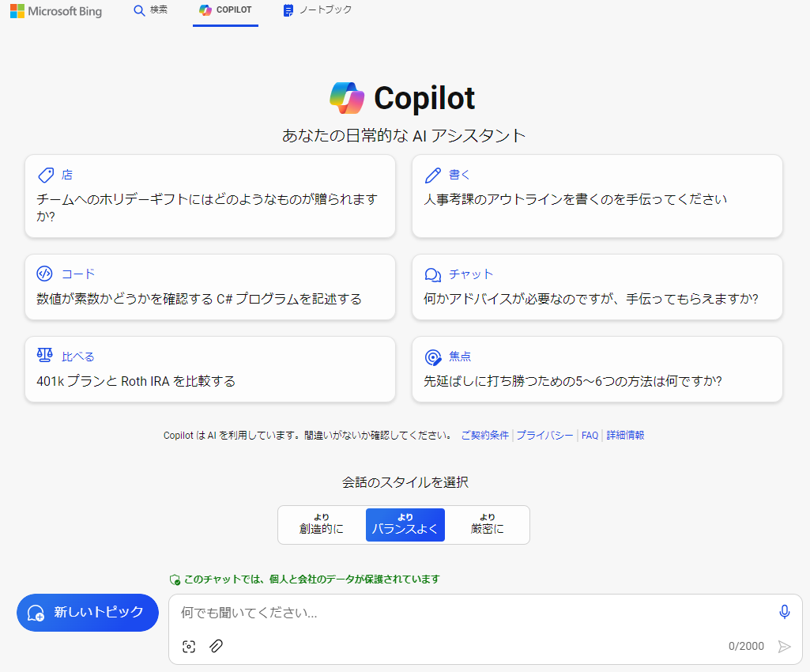The height and width of the screenshot is (672, 810).
Task: Click the price tag 店 icon
Action: pos(45,175)
